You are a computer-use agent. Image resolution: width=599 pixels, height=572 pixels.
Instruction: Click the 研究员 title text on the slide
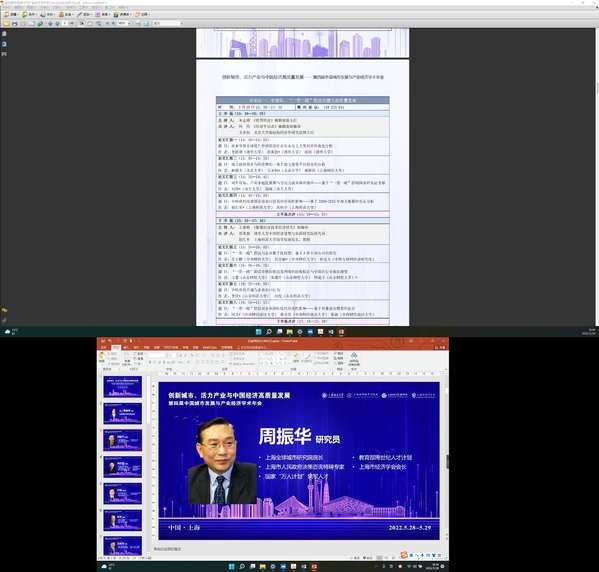327,439
